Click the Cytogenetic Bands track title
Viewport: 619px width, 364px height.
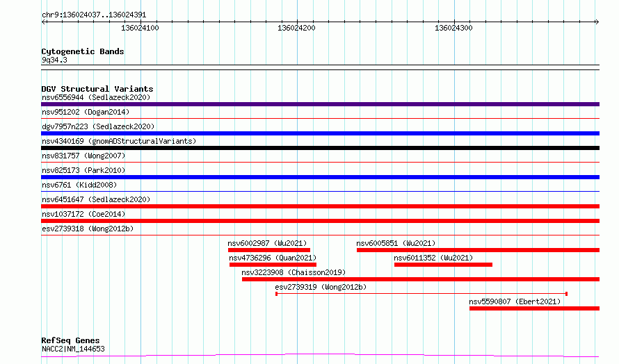[83, 51]
